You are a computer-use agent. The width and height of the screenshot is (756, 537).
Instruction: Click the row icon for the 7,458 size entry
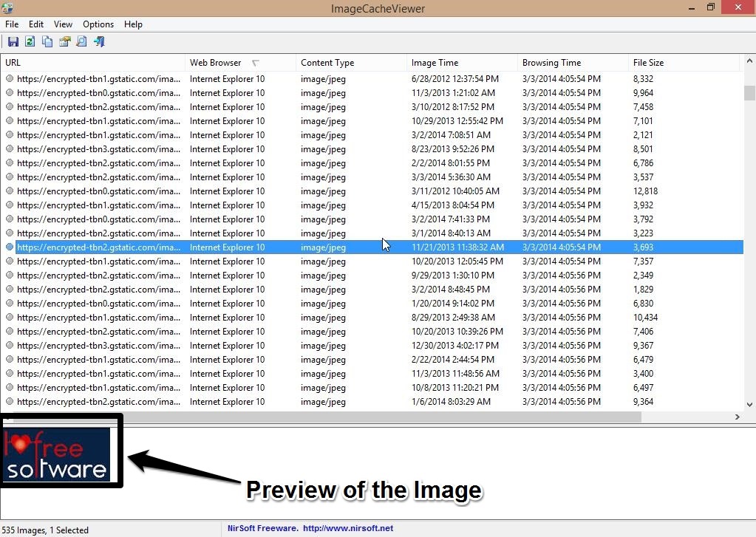pos(10,106)
